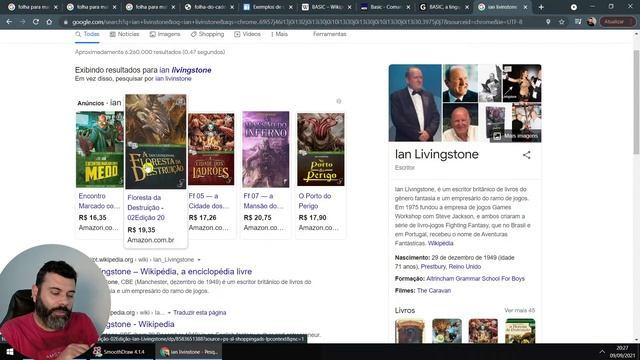Click the location pin icon in address bar
Viewport: 640px width, 360px height.
[x=548, y=22]
